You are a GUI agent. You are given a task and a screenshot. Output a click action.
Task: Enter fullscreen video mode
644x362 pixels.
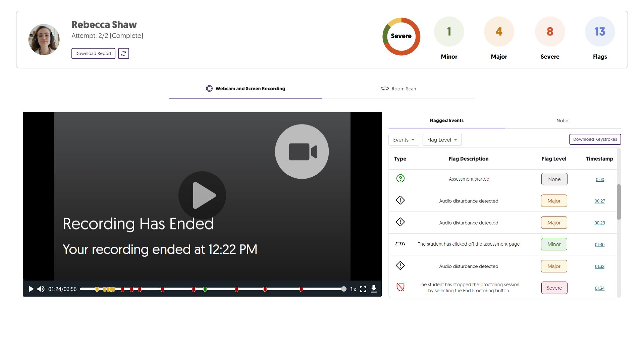click(363, 289)
